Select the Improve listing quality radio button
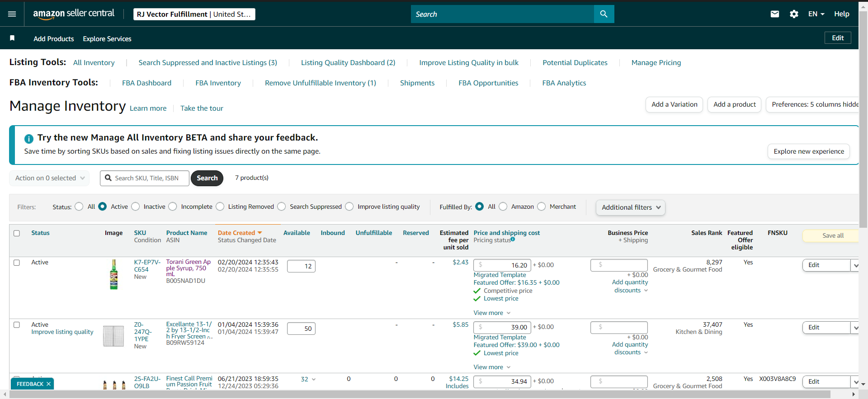This screenshot has width=868, height=399. (x=349, y=207)
